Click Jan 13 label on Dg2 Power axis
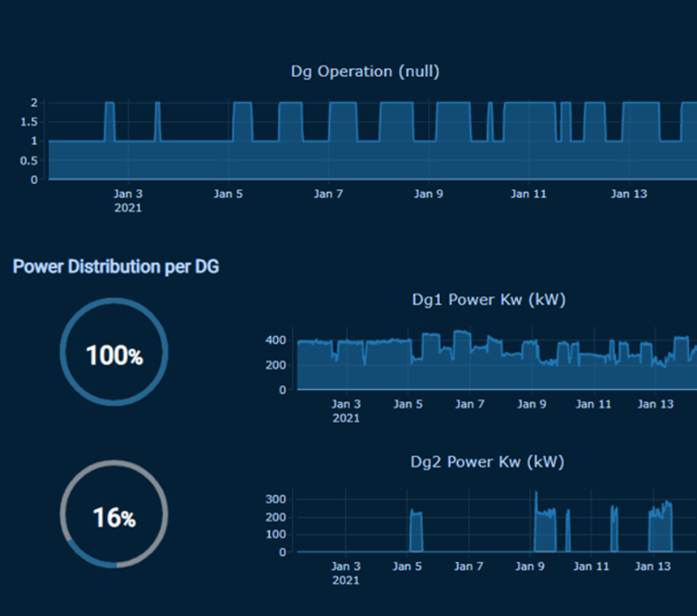 654,566
